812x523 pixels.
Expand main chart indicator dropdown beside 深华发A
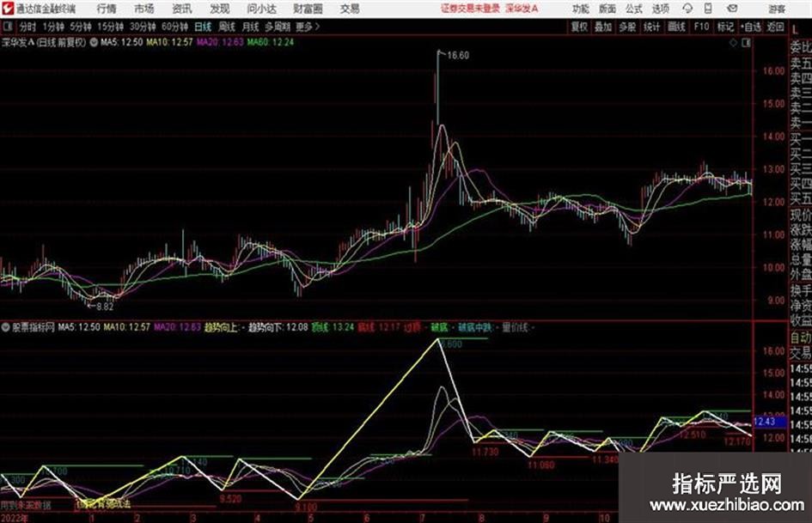pyautogui.click(x=94, y=42)
